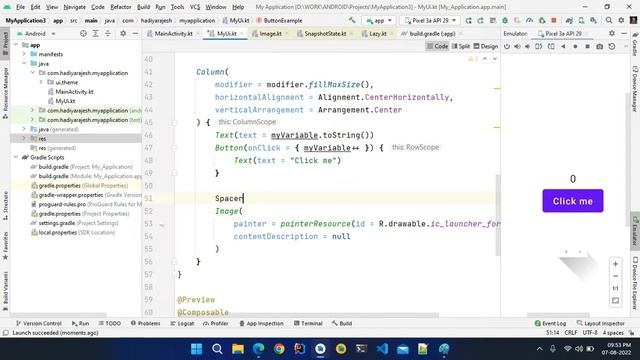Click emulator power button icon
The width and height of the screenshot is (640, 360).
[x=507, y=47]
